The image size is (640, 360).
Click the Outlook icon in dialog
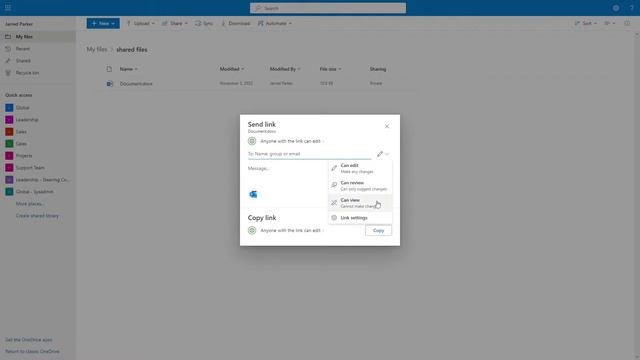pos(253,194)
